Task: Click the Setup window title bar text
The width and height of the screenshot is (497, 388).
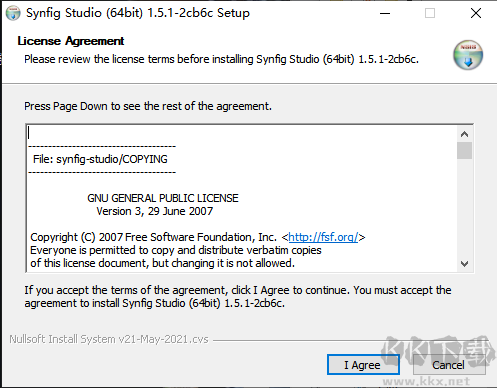Action: 138,13
